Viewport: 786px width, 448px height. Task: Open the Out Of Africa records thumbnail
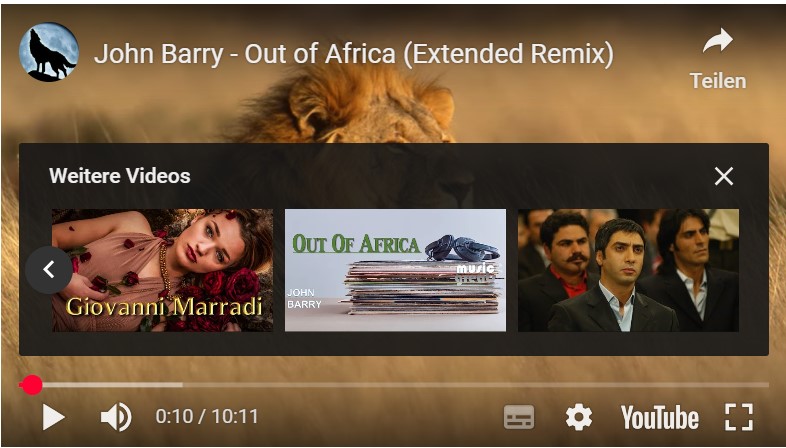(x=396, y=271)
